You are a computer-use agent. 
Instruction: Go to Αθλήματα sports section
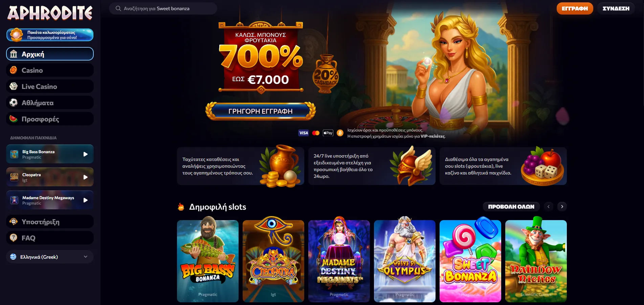(x=50, y=103)
